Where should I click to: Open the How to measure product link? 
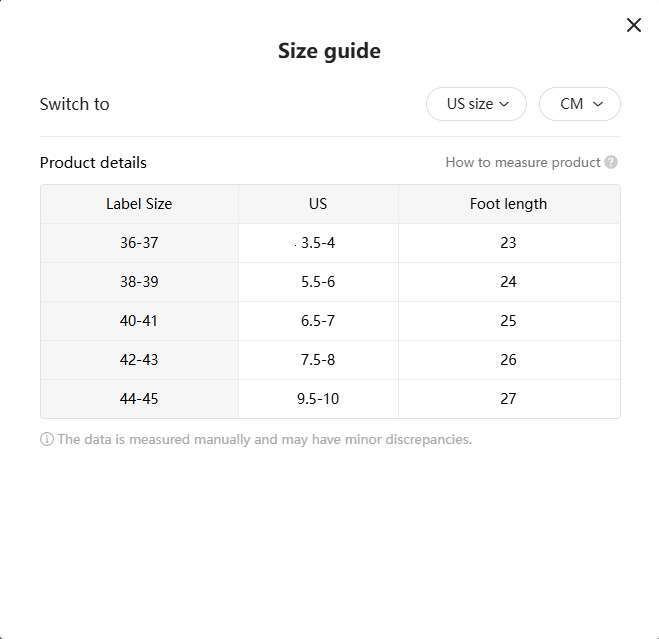(x=522, y=162)
